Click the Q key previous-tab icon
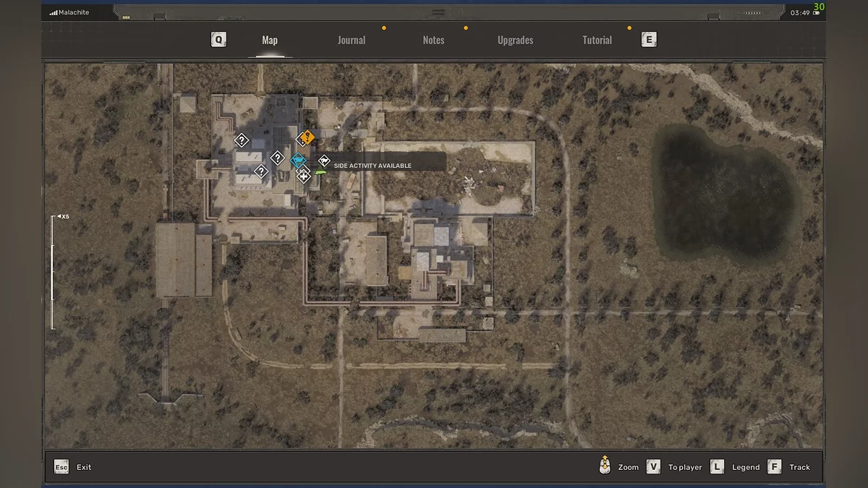The width and height of the screenshot is (868, 488). click(218, 40)
